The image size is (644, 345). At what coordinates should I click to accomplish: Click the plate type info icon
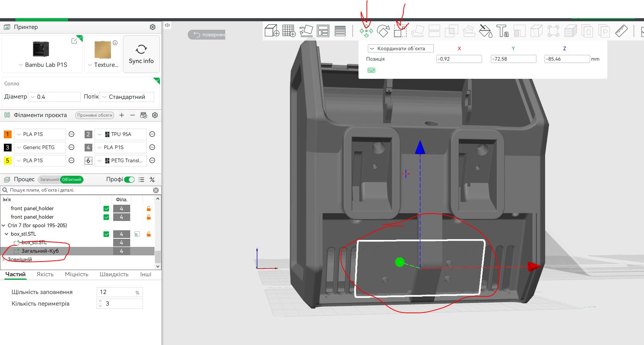click(115, 42)
